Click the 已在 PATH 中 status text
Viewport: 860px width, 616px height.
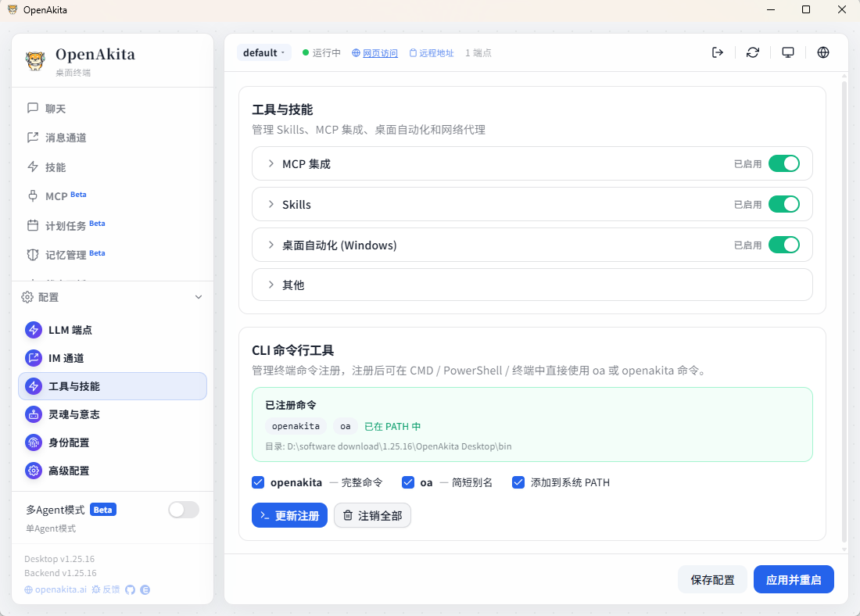click(x=392, y=426)
